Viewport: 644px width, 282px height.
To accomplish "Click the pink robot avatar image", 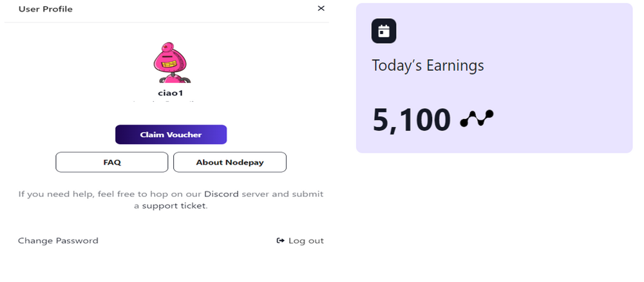I will pos(171,62).
